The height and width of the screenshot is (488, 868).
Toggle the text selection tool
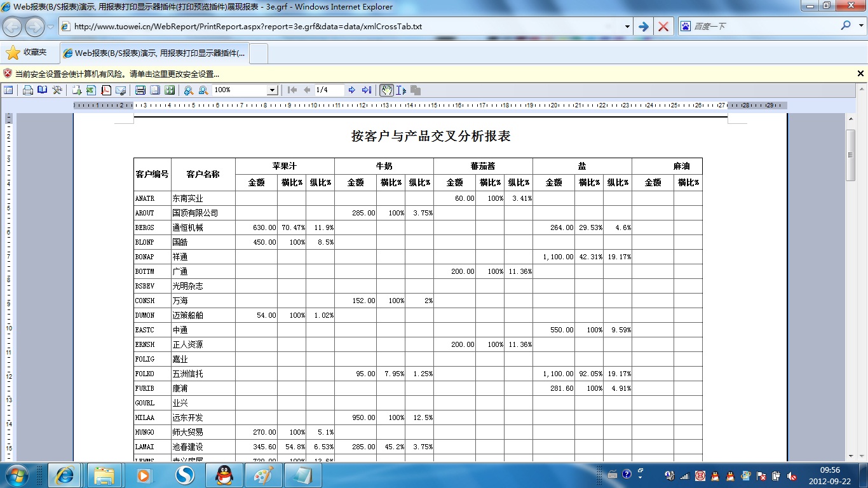click(401, 90)
